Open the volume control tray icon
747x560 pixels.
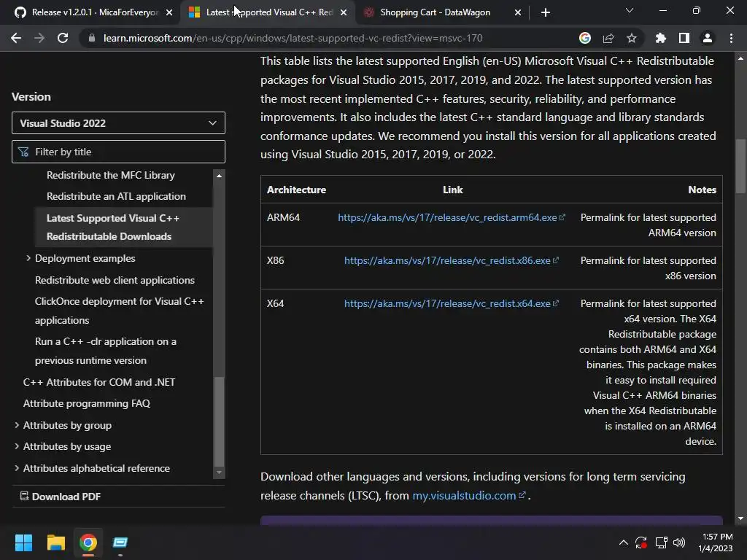pyautogui.click(x=679, y=542)
